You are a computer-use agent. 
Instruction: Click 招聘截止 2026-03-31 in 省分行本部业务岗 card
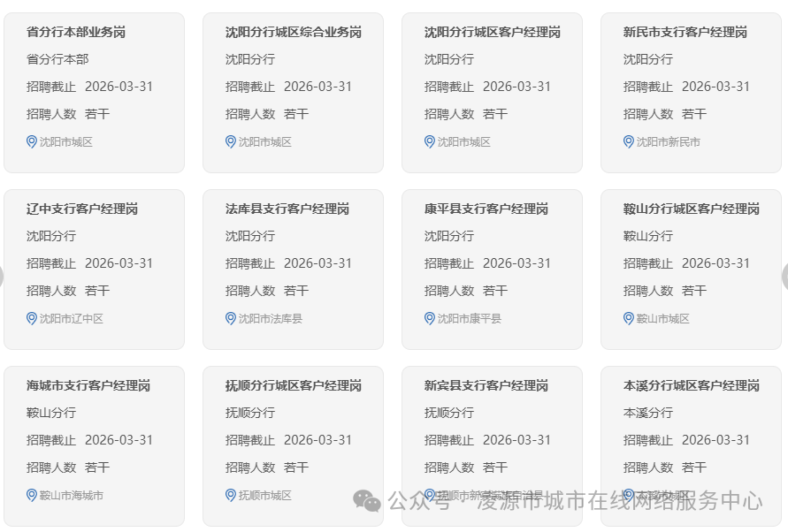[89, 87]
